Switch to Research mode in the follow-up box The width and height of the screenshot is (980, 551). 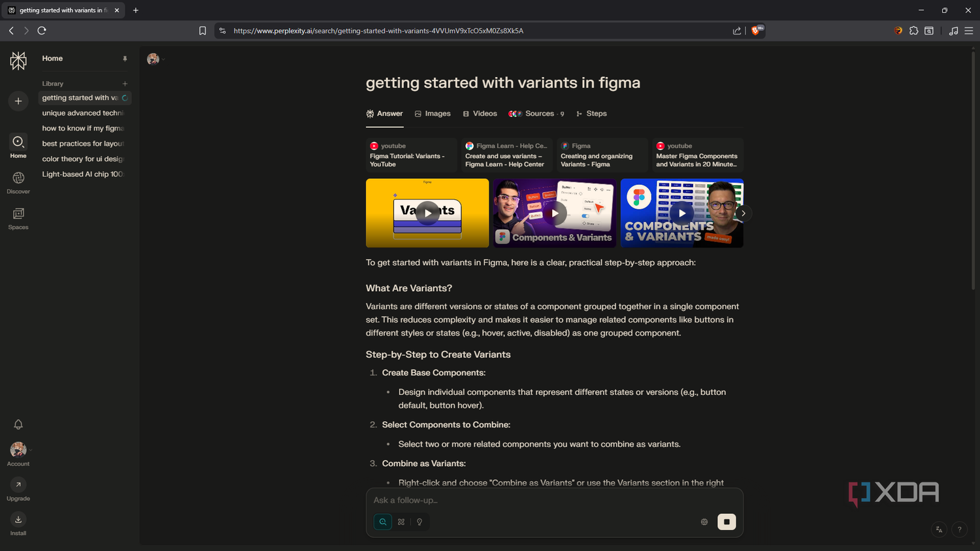click(401, 522)
